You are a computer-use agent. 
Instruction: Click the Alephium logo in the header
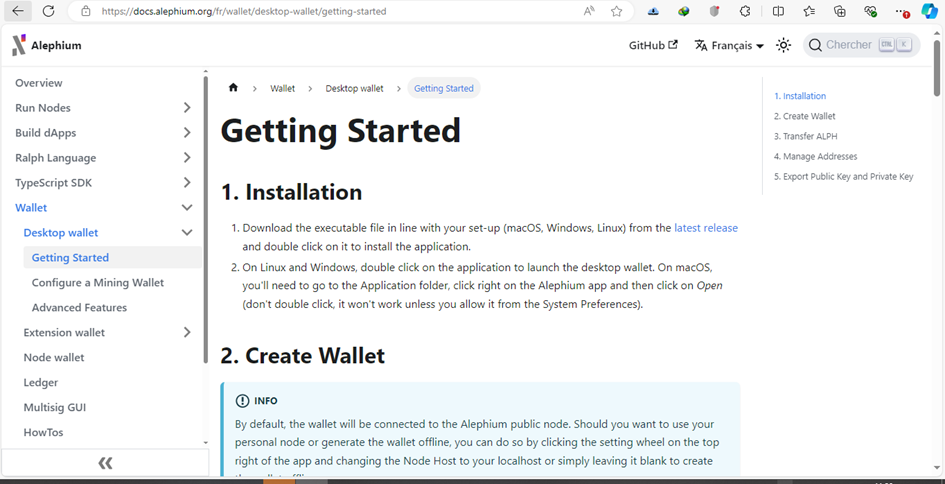point(19,45)
